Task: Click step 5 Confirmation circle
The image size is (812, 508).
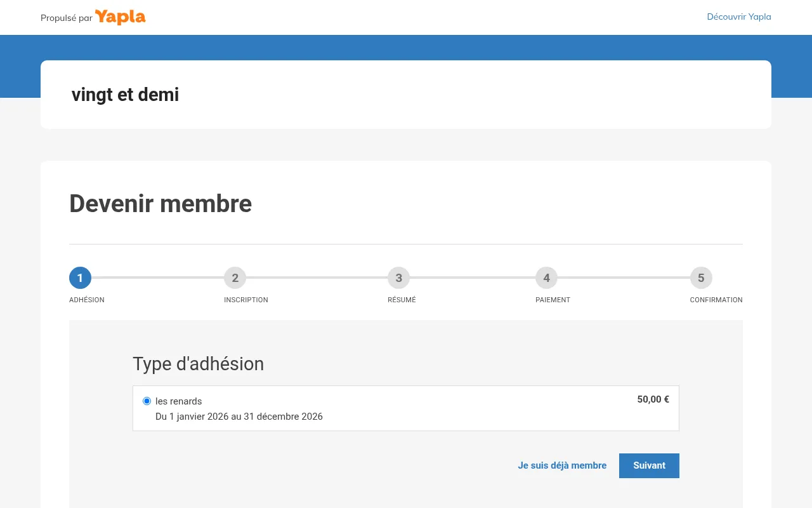Action: 701,277
